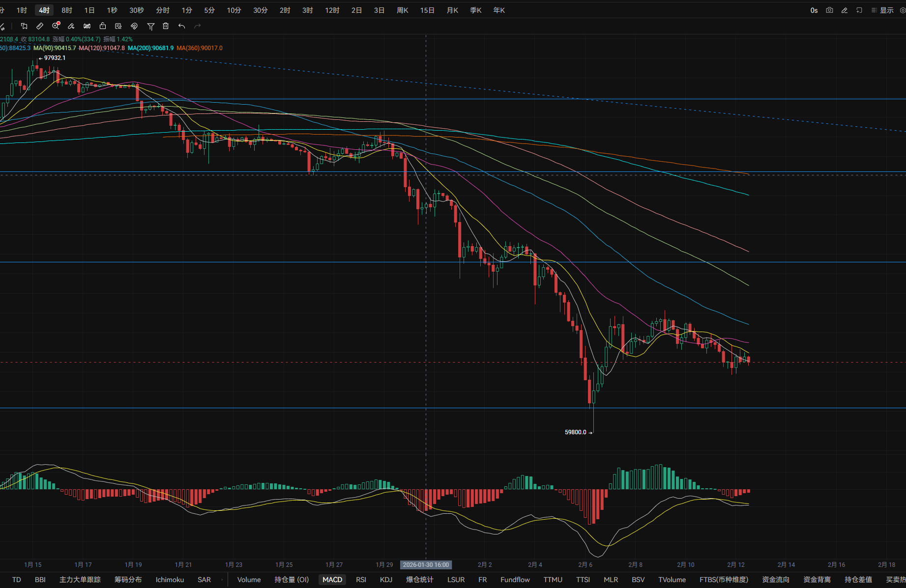Open the 显示 display options menu
The width and height of the screenshot is (906, 588).
click(x=882, y=10)
